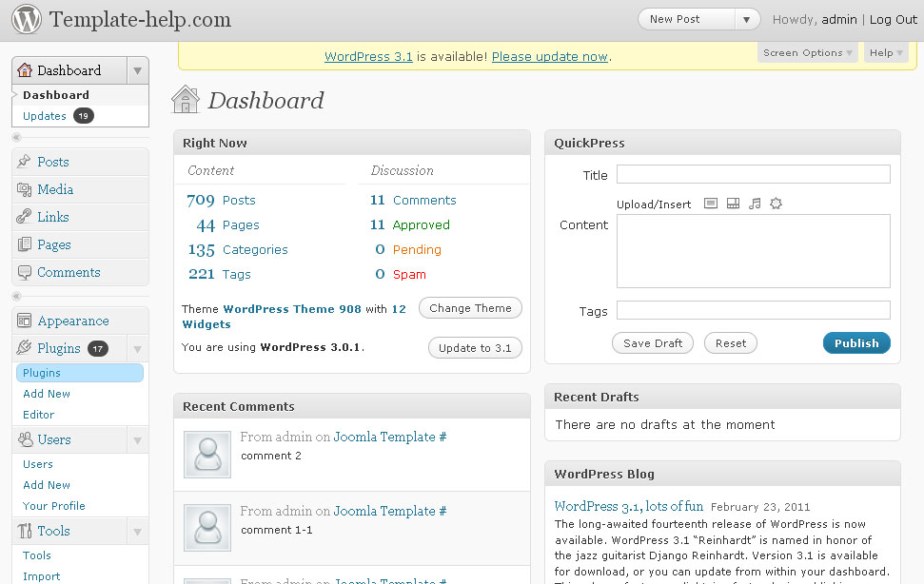Click the Add Media star icon
The height and width of the screenshot is (584, 924).
[776, 204]
